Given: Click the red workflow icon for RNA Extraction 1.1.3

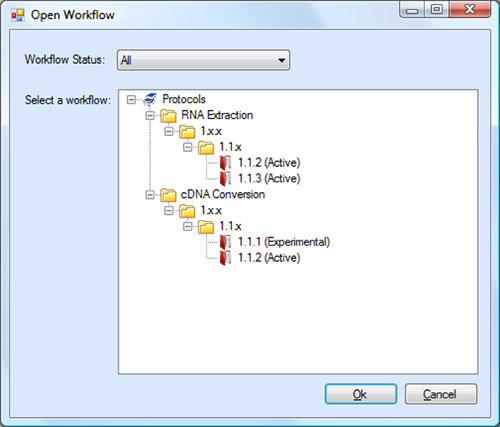Looking at the screenshot, I should pos(226,179).
